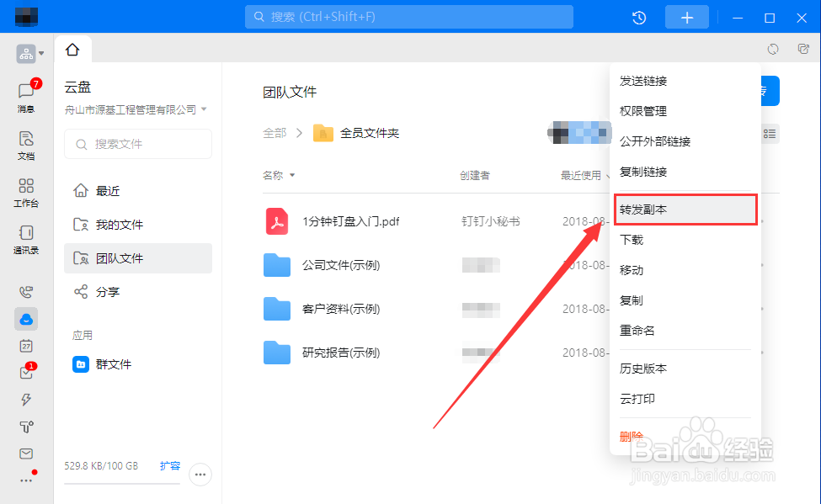Image resolution: width=821 pixels, height=504 pixels.
Task: Open Group Files app
Action: pos(138,364)
